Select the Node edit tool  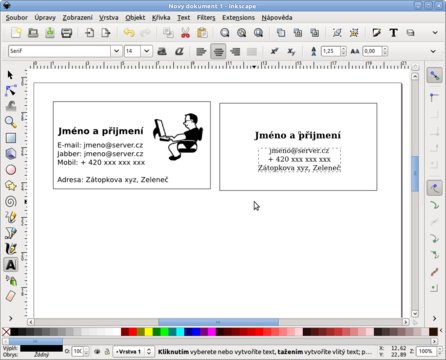10,90
